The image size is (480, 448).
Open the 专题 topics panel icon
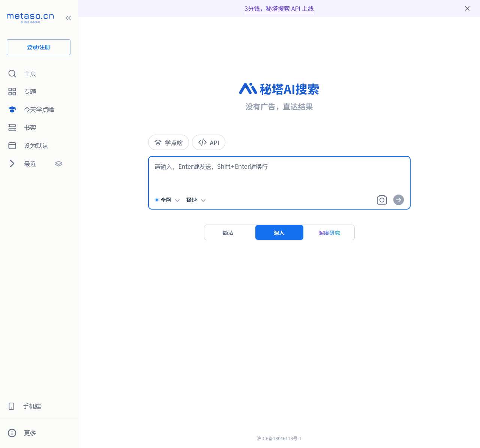[12, 91]
